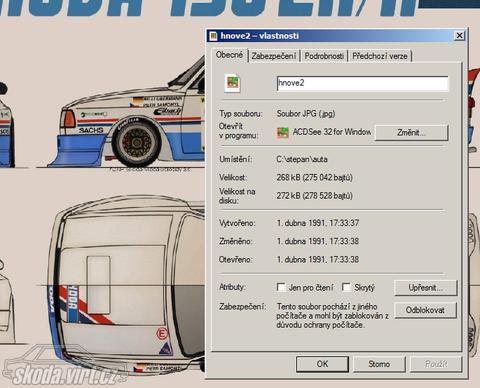Open the Podrobnosti tab
The height and width of the screenshot is (388, 480).
click(324, 56)
